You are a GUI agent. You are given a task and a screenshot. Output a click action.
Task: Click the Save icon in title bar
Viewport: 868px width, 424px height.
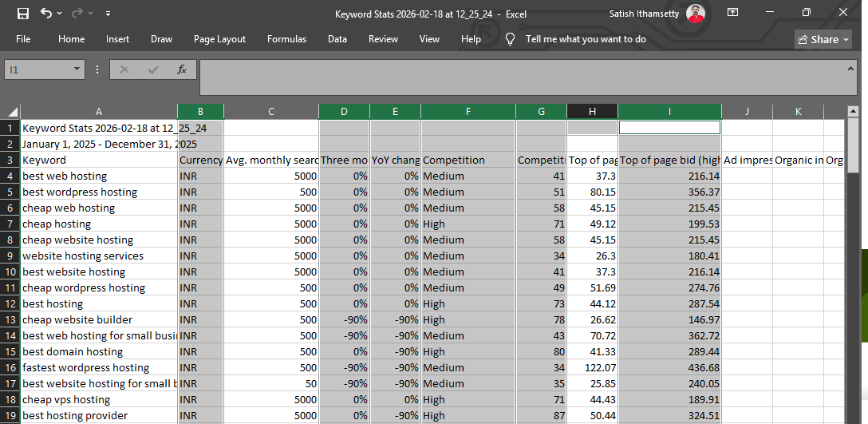pos(22,14)
